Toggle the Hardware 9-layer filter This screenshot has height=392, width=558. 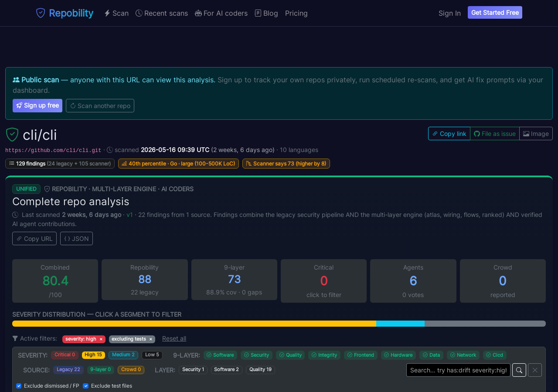(x=398, y=355)
